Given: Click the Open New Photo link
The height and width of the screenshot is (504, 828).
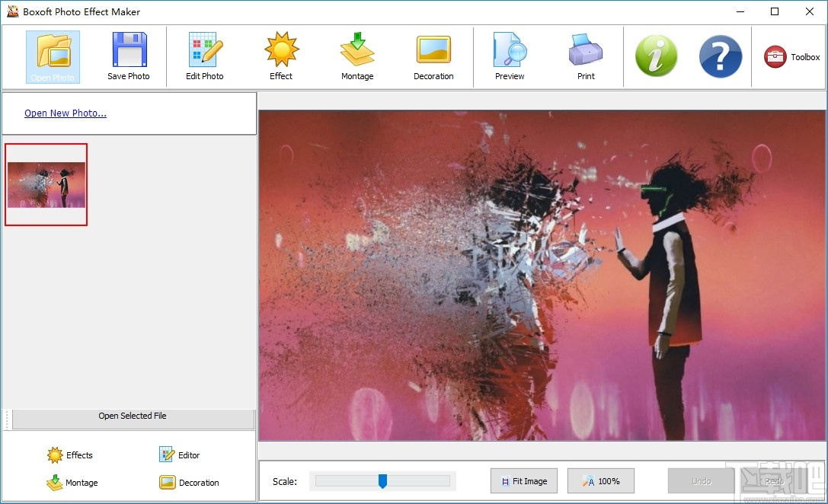Looking at the screenshot, I should point(66,113).
